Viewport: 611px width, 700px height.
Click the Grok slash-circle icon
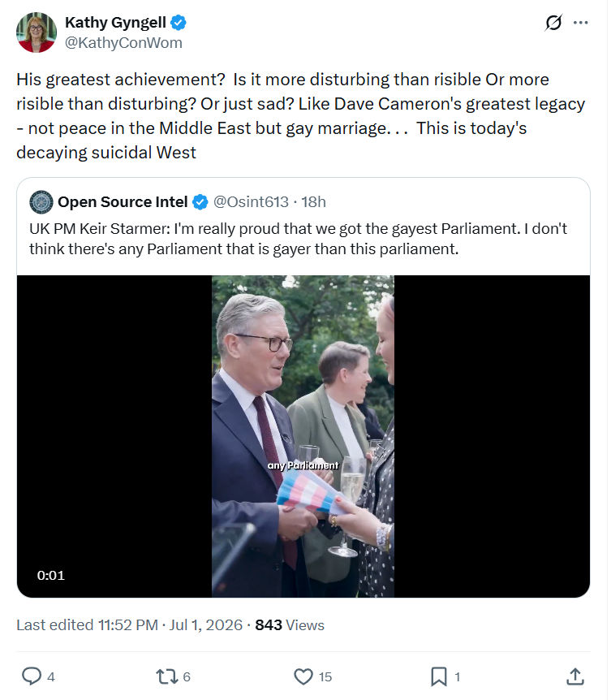553,22
